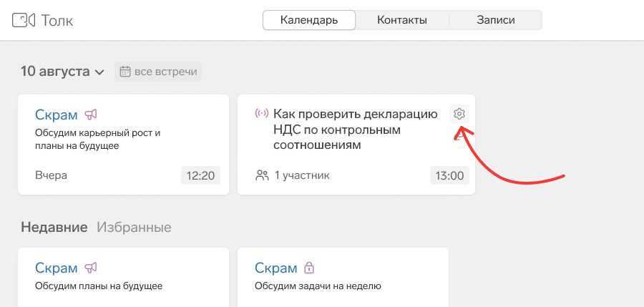Open the Записи tab
This screenshot has width=644, height=307.
point(496,20)
